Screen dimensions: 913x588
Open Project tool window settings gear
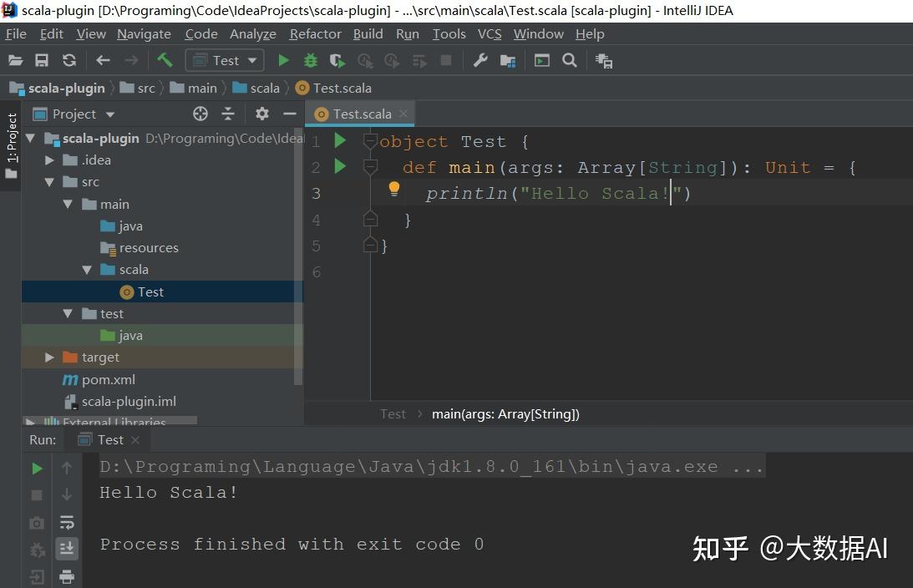[x=261, y=114]
